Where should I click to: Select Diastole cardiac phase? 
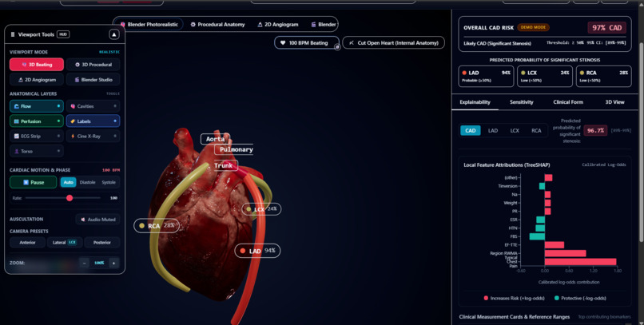87,182
